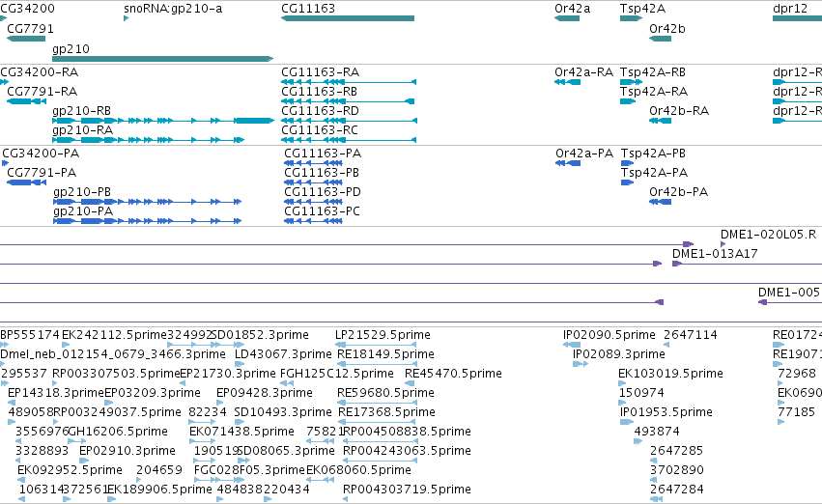
Task: Click the snoRNA:gp210-a gene label
Action: 173,9
